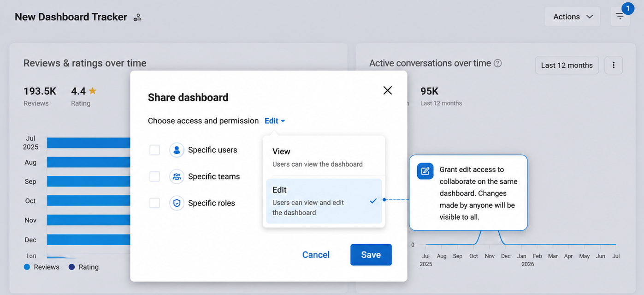
Task: Click the Rating legend dot
Action: 71,267
